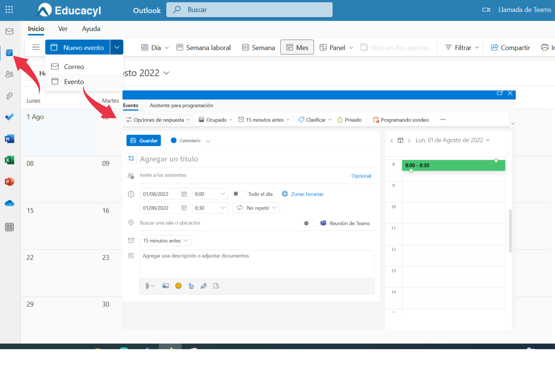The width and height of the screenshot is (555, 392).
Task: Select Correo from new item menu
Action: point(84,66)
